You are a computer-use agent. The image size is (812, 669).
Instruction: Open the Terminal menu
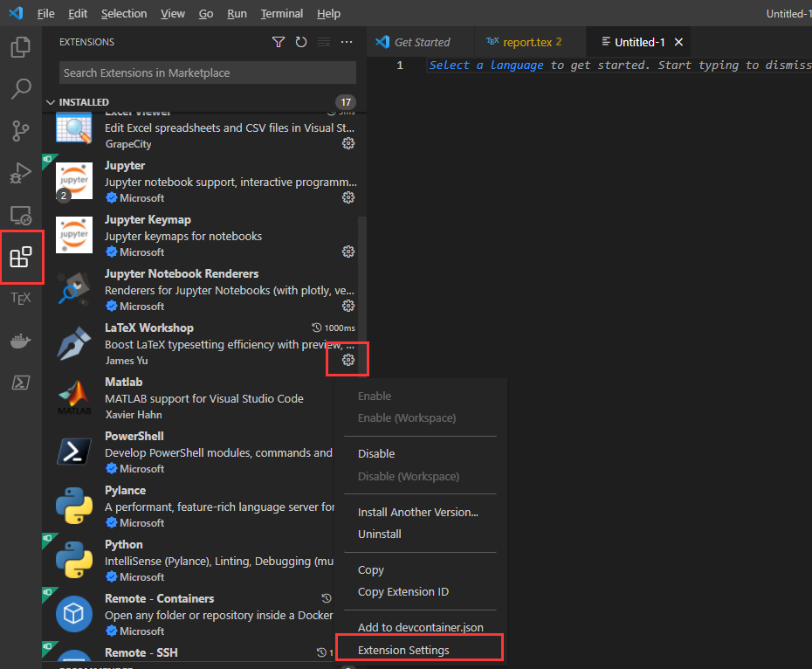point(282,13)
